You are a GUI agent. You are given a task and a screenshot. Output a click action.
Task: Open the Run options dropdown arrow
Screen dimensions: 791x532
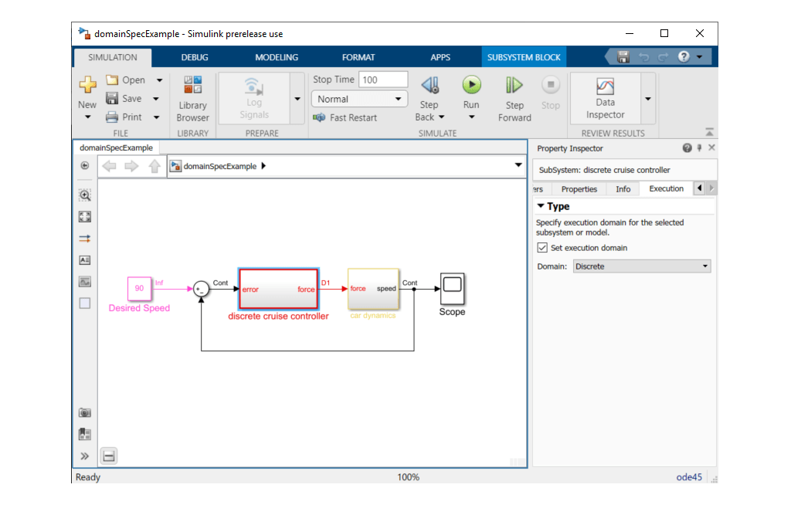click(x=472, y=117)
